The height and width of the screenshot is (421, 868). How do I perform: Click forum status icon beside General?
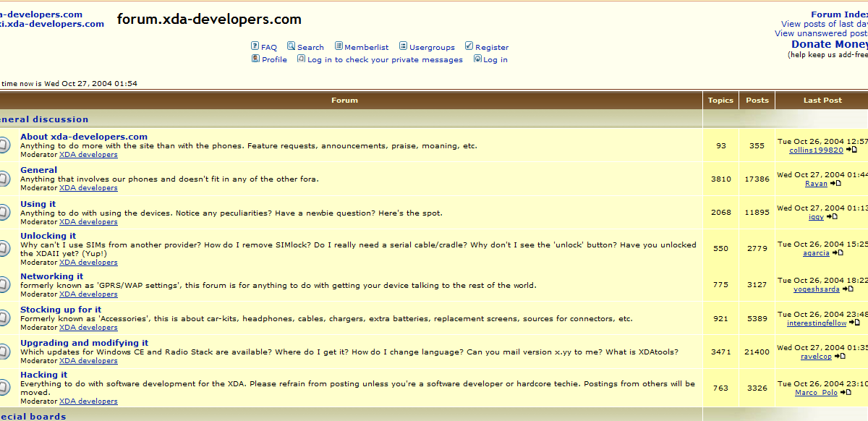[x=4, y=178]
